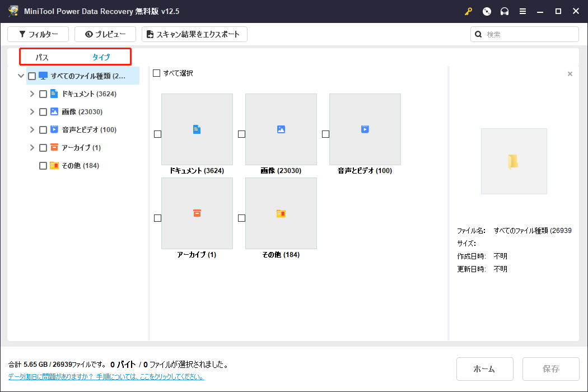Expand the ドキュメント tree node
The width and height of the screenshot is (588, 392).
tap(32, 94)
